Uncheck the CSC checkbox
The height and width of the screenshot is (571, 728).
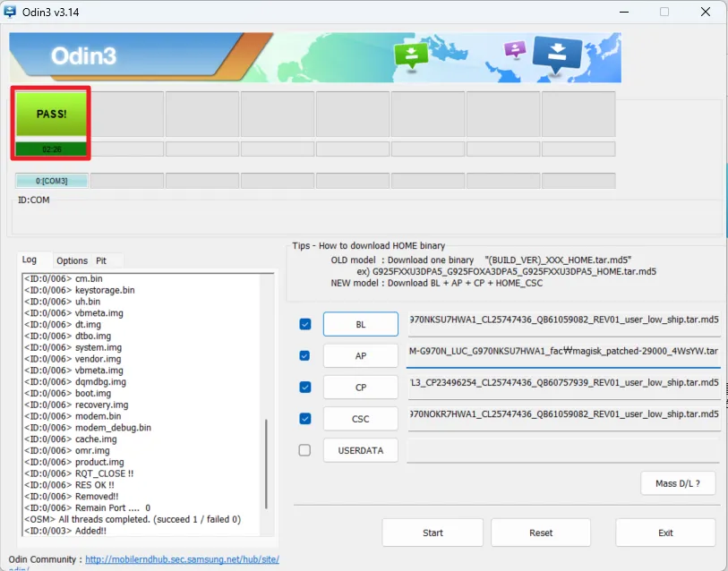[x=305, y=419]
